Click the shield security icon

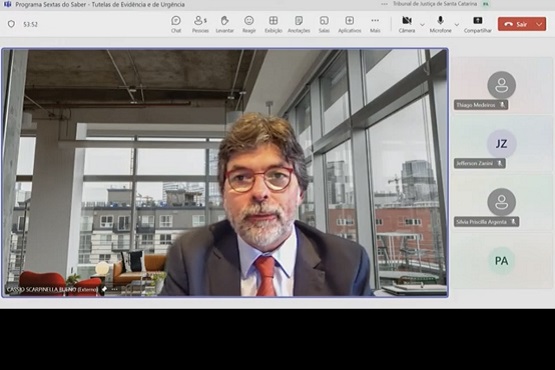(x=11, y=24)
